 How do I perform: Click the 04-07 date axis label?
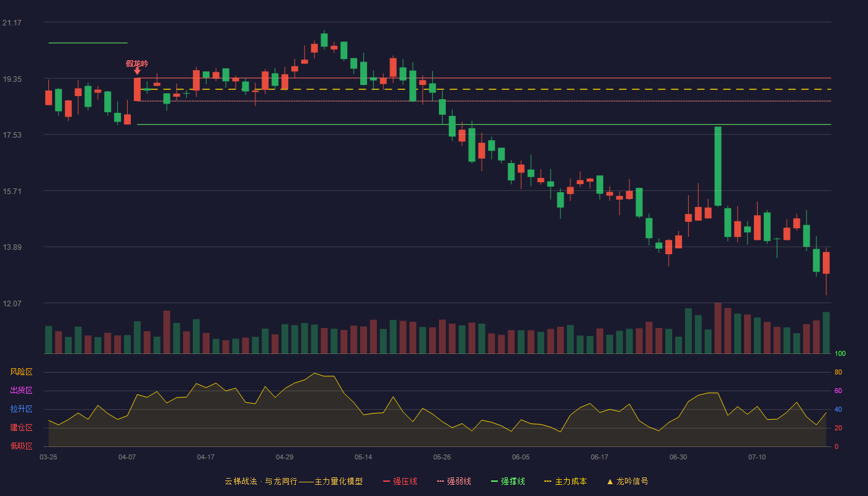tap(127, 457)
